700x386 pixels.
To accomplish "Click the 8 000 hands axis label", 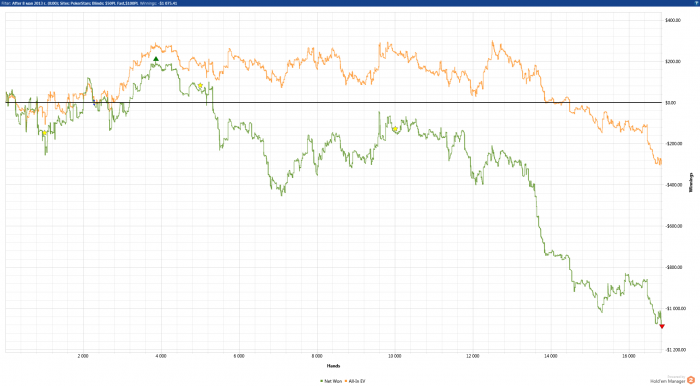I will pyautogui.click(x=317, y=356).
